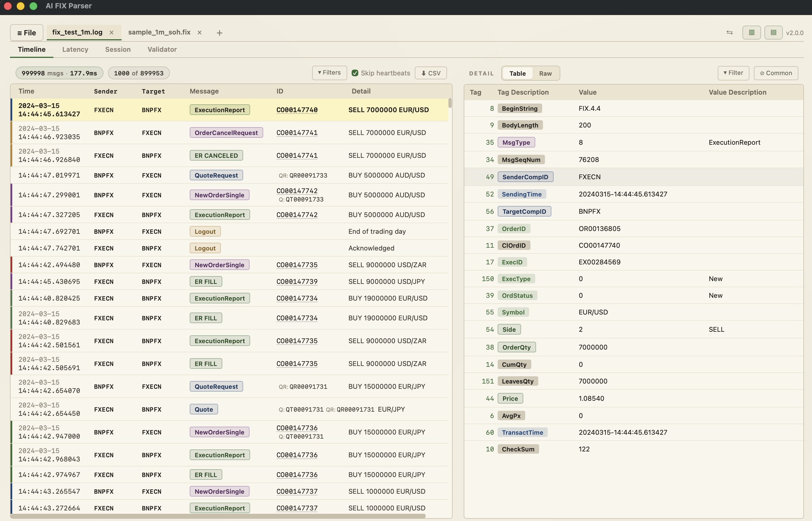812x521 pixels.
Task: Select the Quote message badge
Action: point(204,409)
